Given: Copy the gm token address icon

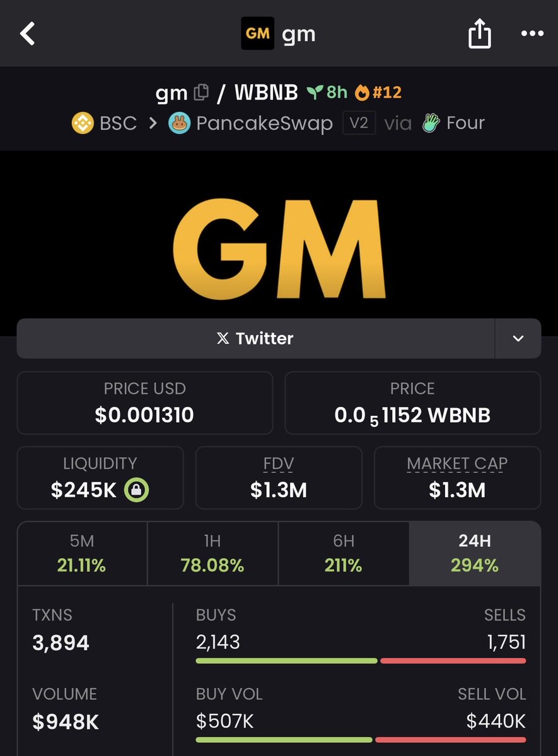Looking at the screenshot, I should [x=201, y=93].
